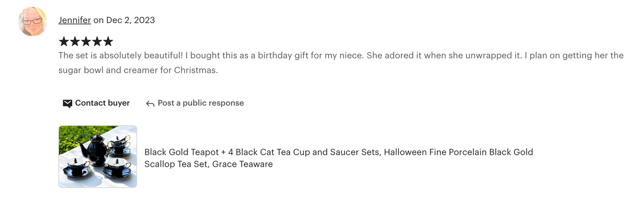The height and width of the screenshot is (210, 644).
Task: Click the black teapot in the product photo
Action: pyautogui.click(x=96, y=148)
